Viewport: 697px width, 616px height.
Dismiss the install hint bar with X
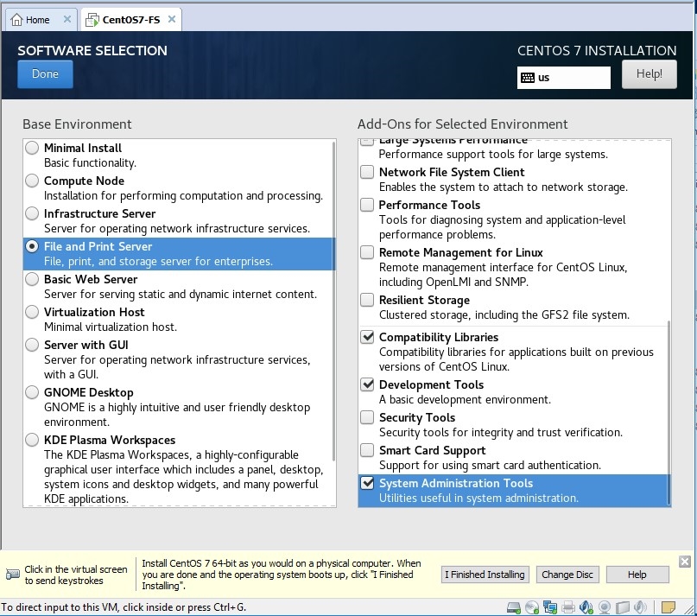[x=685, y=562]
